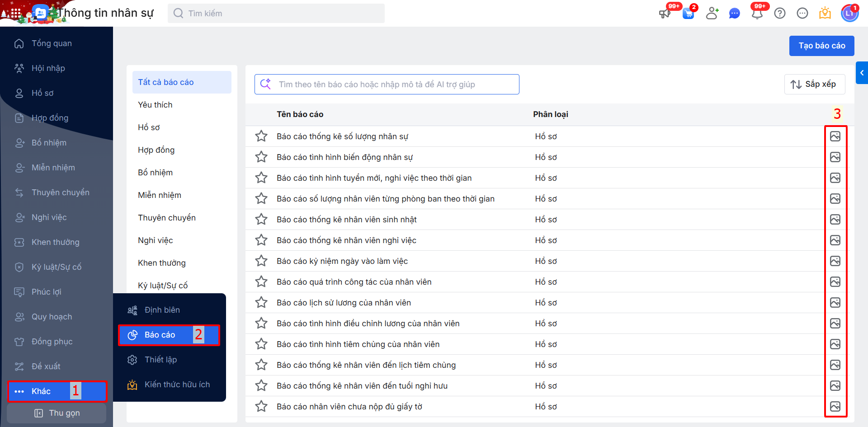
Task: Select the Yêu thích report category
Action: click(155, 105)
